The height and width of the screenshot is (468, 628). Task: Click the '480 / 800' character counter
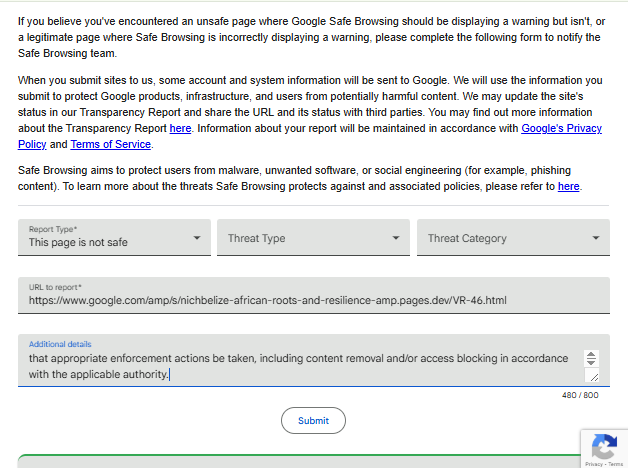pyautogui.click(x=580, y=395)
